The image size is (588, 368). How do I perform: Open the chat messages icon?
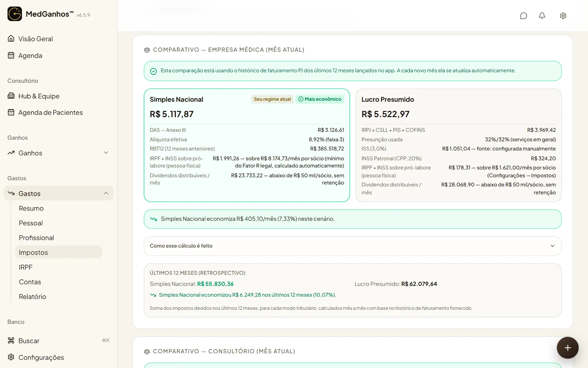pos(524,16)
